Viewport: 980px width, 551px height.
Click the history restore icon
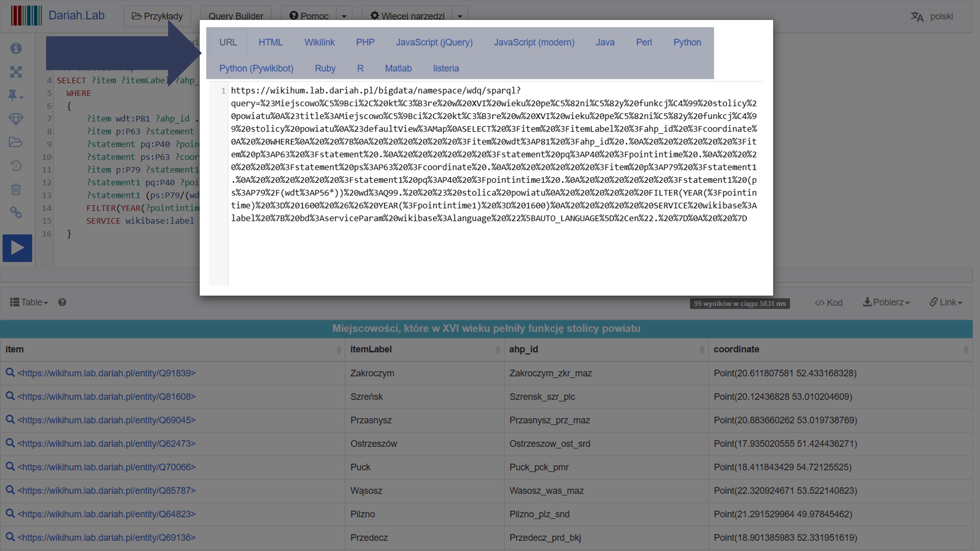click(16, 166)
